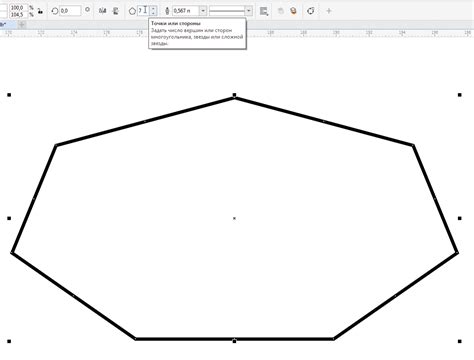Open the outline width dropdown arrow
This screenshot has height=360, width=474.
point(203,11)
